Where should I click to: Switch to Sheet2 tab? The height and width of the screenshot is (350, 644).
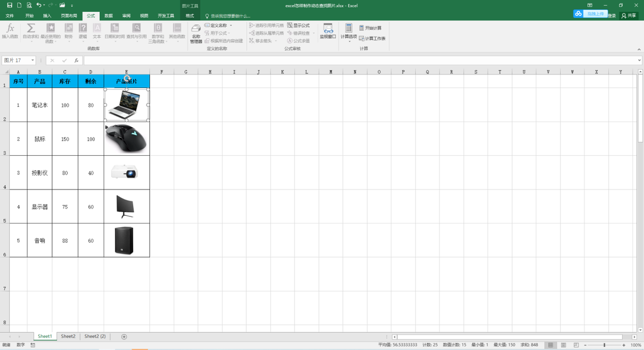(68, 336)
